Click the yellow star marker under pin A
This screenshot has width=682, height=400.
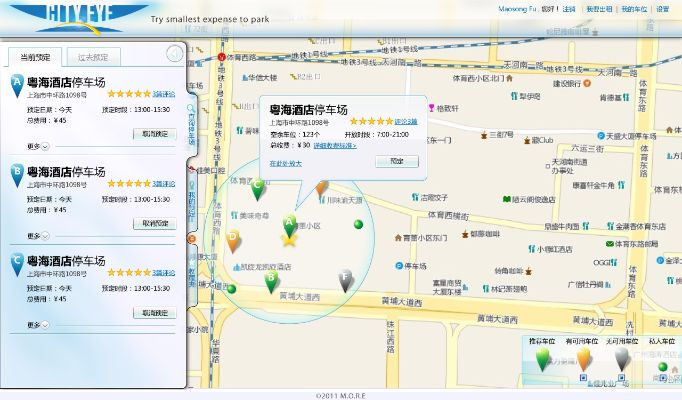coord(289,240)
